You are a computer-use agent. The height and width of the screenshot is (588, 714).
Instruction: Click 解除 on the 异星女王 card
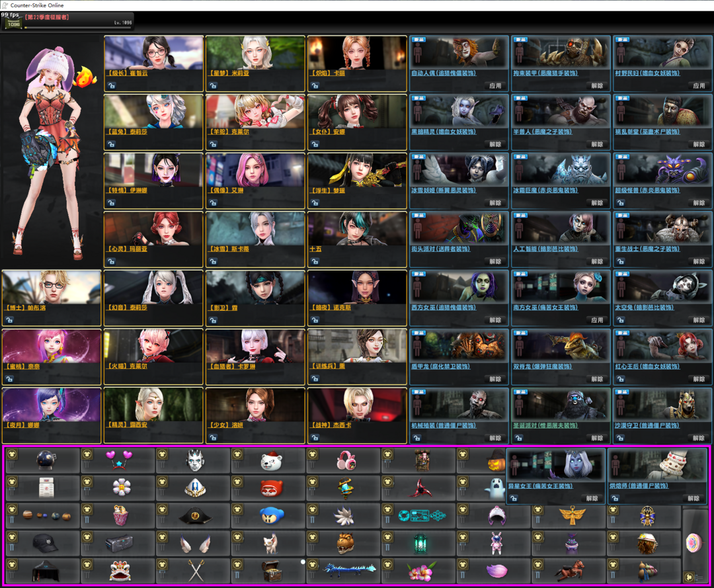[592, 498]
